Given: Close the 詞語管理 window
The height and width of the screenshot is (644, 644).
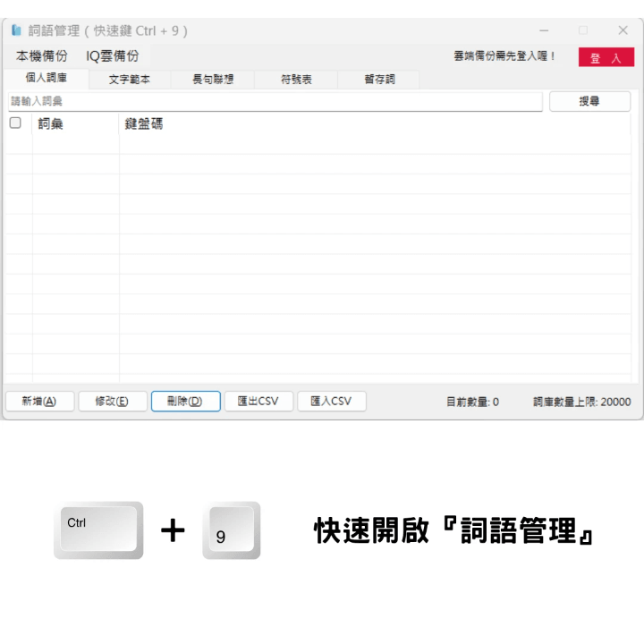Looking at the screenshot, I should pos(623,30).
